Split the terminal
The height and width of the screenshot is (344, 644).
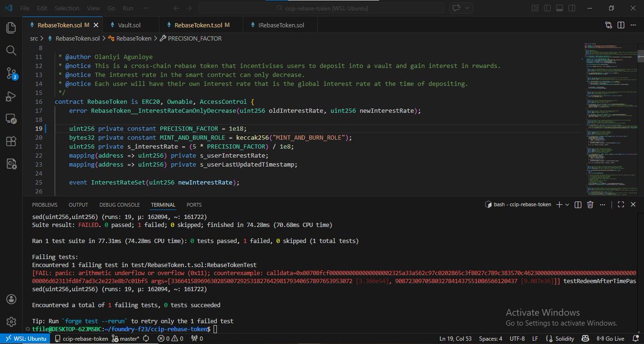pyautogui.click(x=578, y=205)
